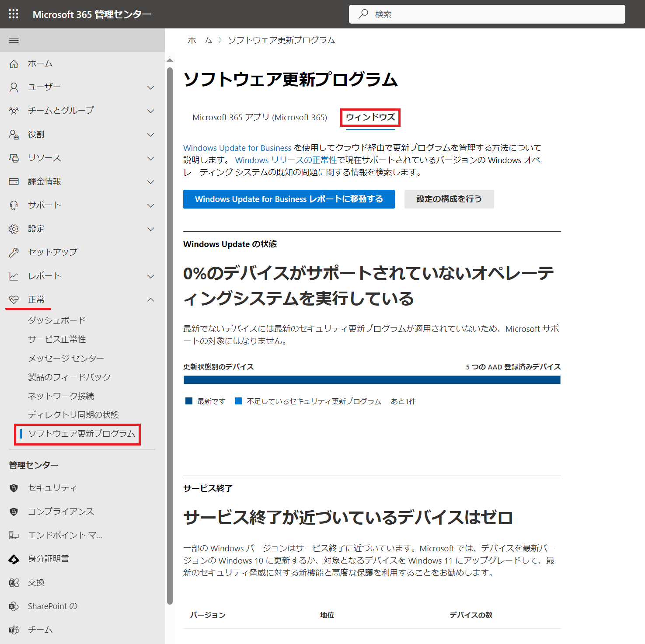
Task: Click the sidebar vertical scrollbar
Action: 170,335
